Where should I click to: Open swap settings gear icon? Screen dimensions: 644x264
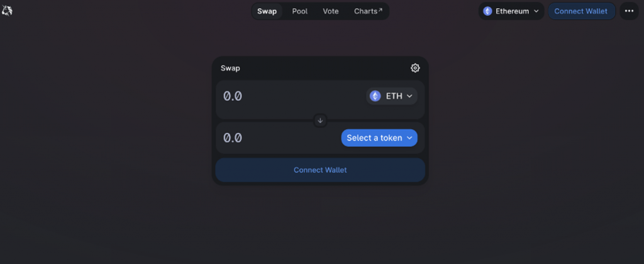tap(415, 68)
